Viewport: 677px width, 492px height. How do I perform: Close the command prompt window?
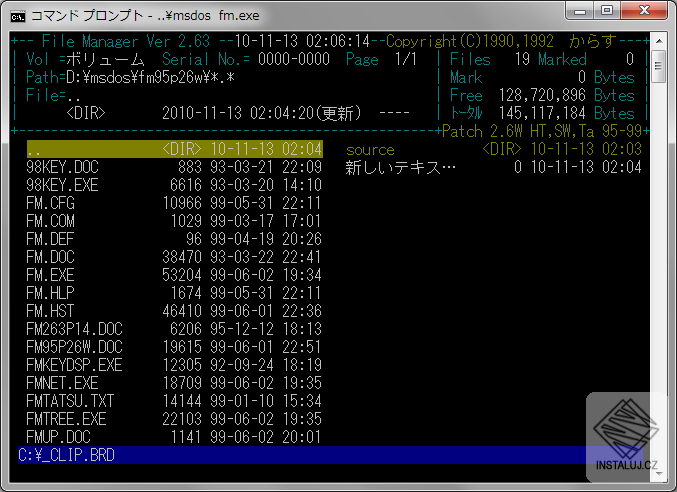pyautogui.click(x=644, y=10)
